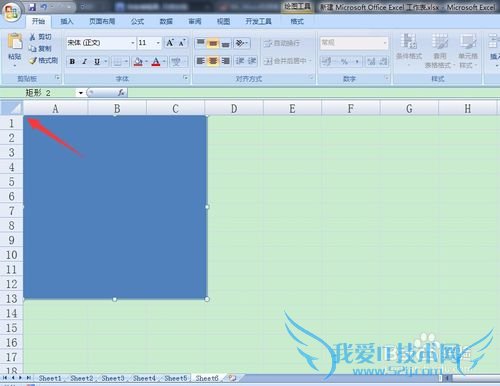Switch to the 公式 (Formulas) tab
The image size is (500, 386).
click(x=137, y=21)
